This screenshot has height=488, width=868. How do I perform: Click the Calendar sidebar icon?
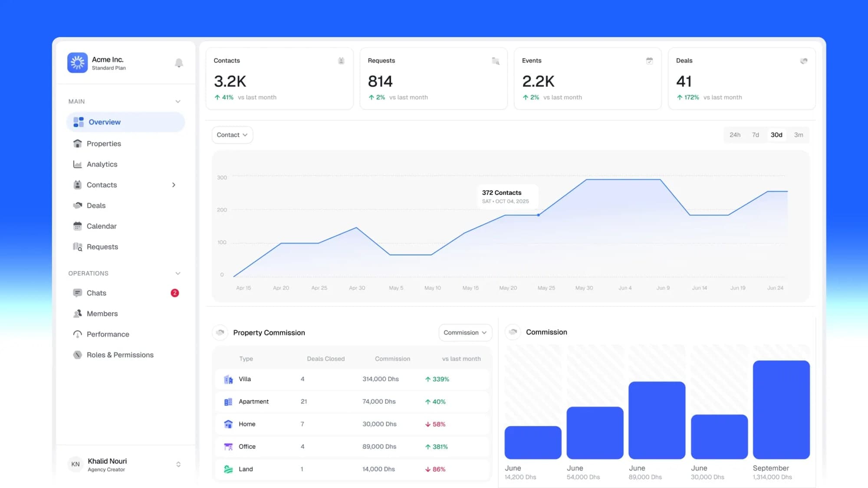77,226
